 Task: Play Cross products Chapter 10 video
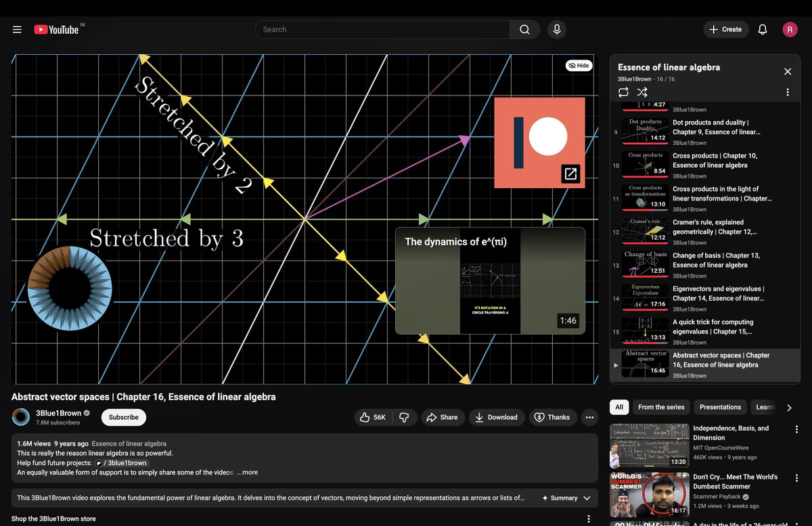tap(704, 165)
